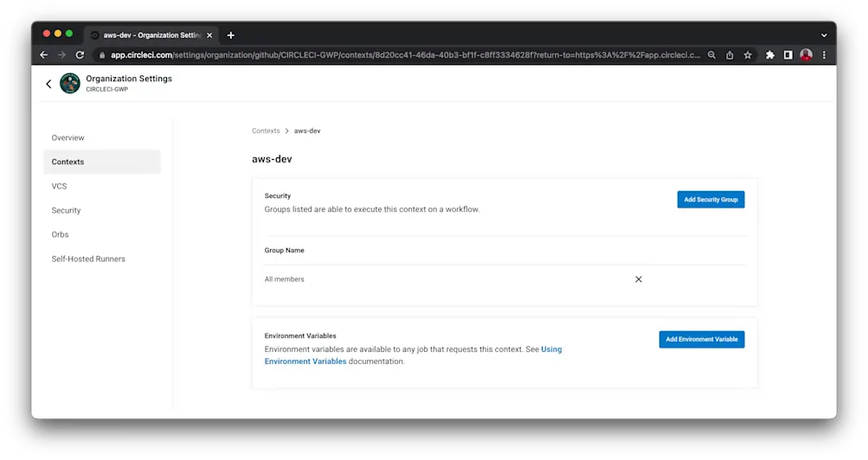Open the Chrome profile avatar
This screenshot has height=460, width=868.
pos(806,54)
